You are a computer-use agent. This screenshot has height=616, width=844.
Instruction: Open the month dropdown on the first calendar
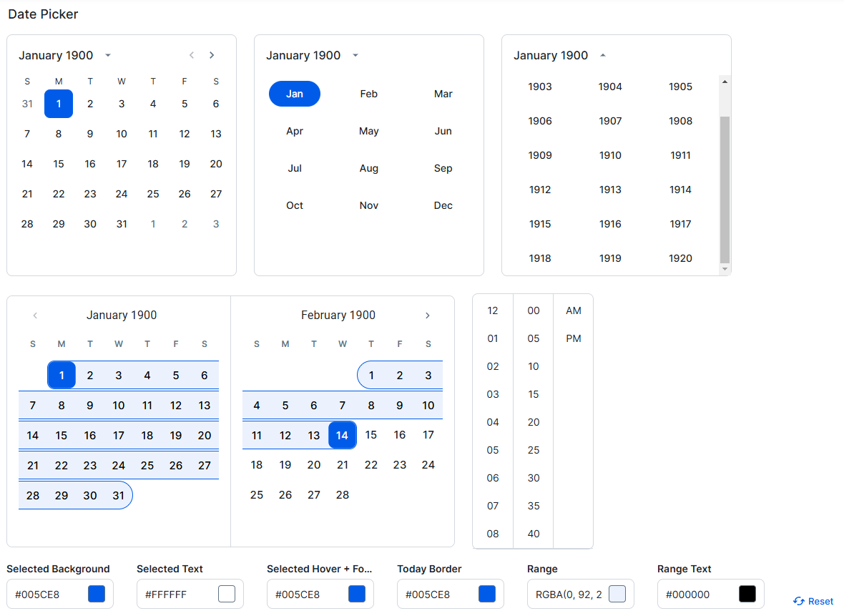click(x=107, y=54)
